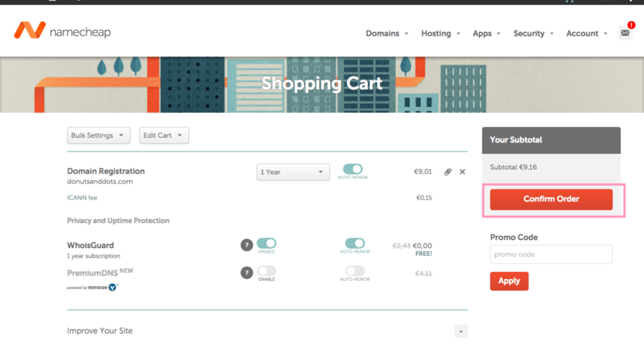
Task: Open the Security menu
Action: click(x=533, y=33)
